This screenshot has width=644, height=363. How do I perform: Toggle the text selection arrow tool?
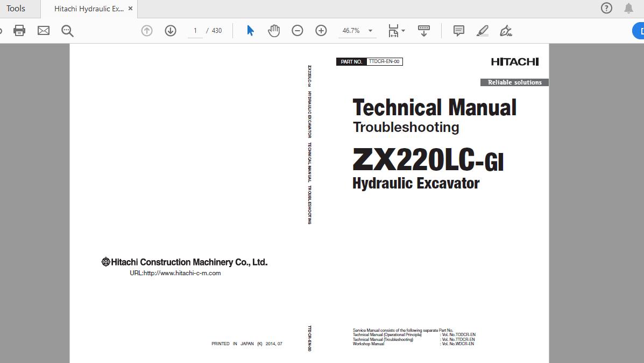pos(250,31)
